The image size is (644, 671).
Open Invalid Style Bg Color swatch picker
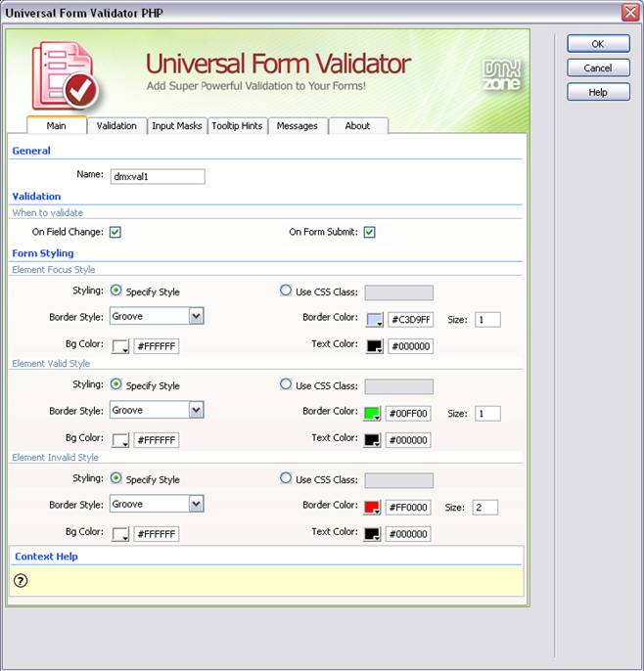tap(120, 534)
